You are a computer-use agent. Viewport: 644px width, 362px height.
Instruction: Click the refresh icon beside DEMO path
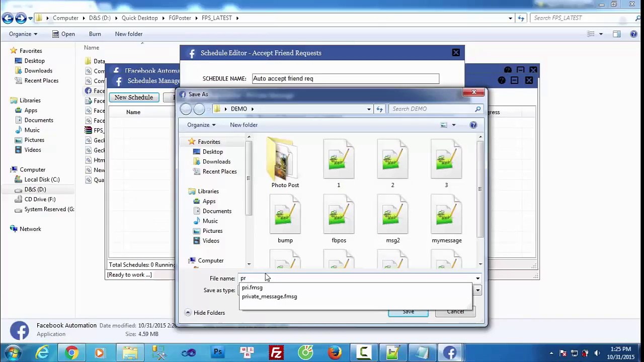[x=379, y=109]
